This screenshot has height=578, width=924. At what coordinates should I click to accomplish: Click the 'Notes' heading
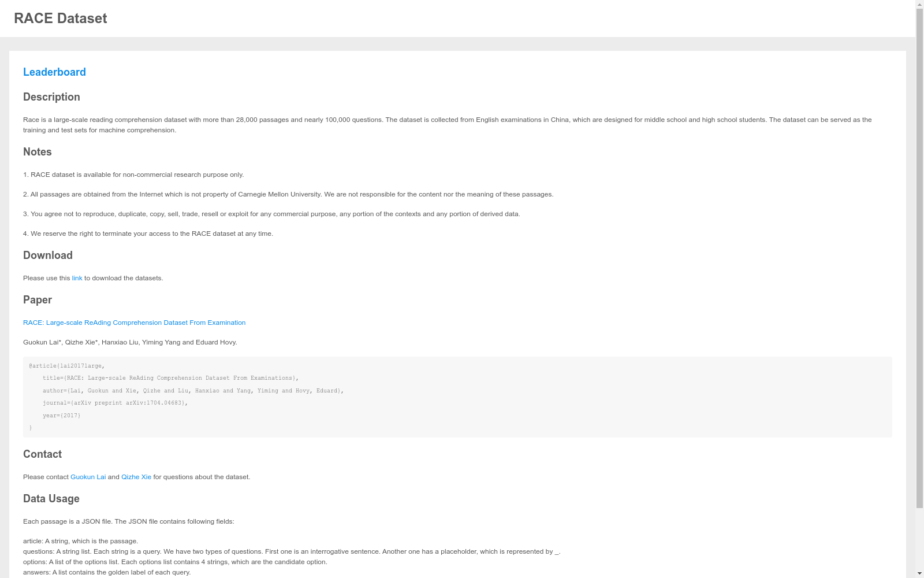tap(38, 152)
